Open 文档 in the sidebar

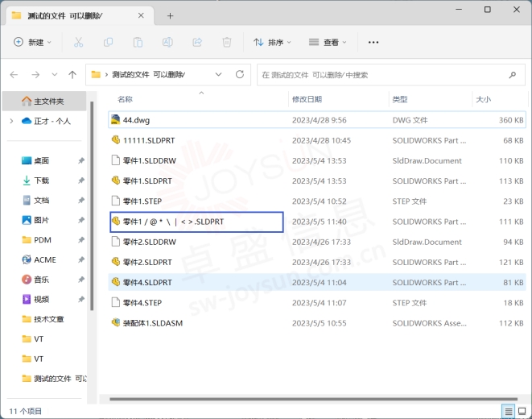click(41, 201)
